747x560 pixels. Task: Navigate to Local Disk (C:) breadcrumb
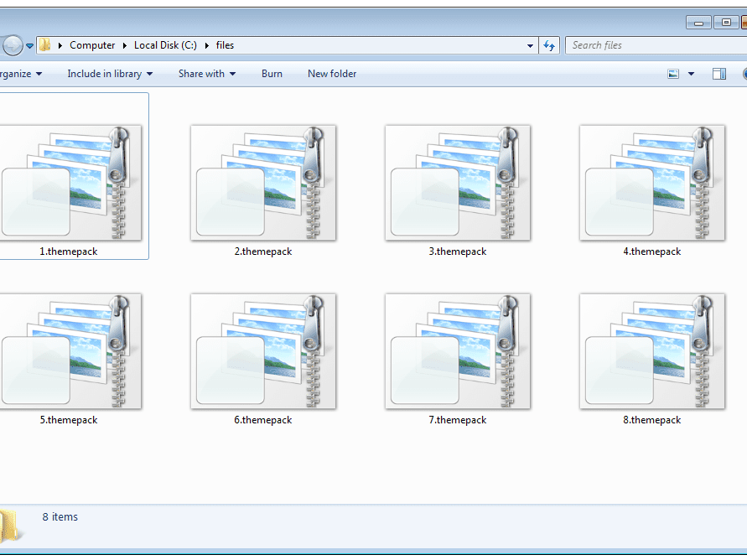pyautogui.click(x=165, y=45)
